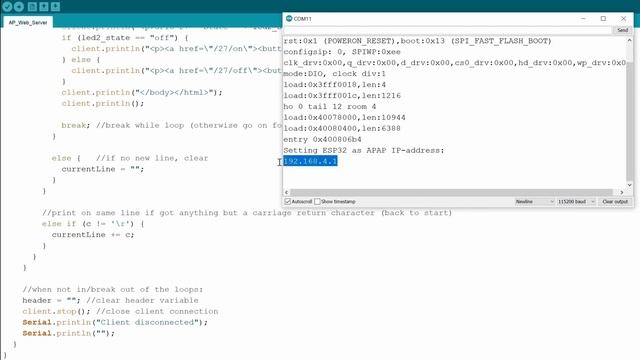The height and width of the screenshot is (360, 640).
Task: Click the break; //break while loop line
Action: coord(171,125)
